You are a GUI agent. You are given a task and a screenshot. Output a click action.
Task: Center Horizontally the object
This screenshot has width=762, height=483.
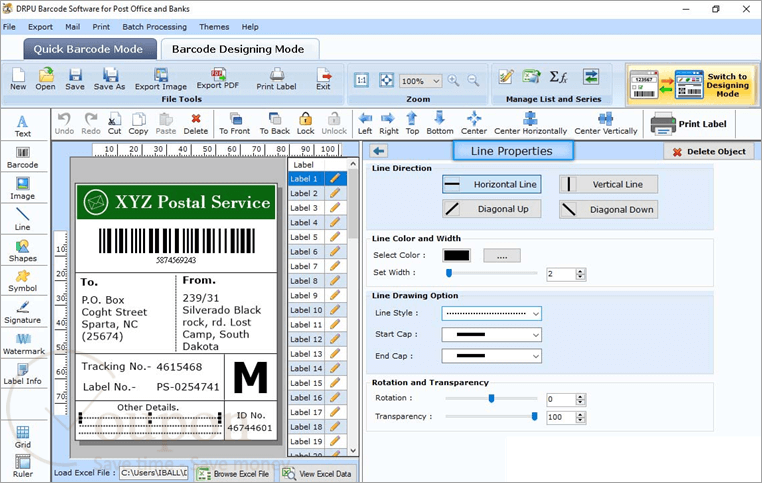pos(530,123)
